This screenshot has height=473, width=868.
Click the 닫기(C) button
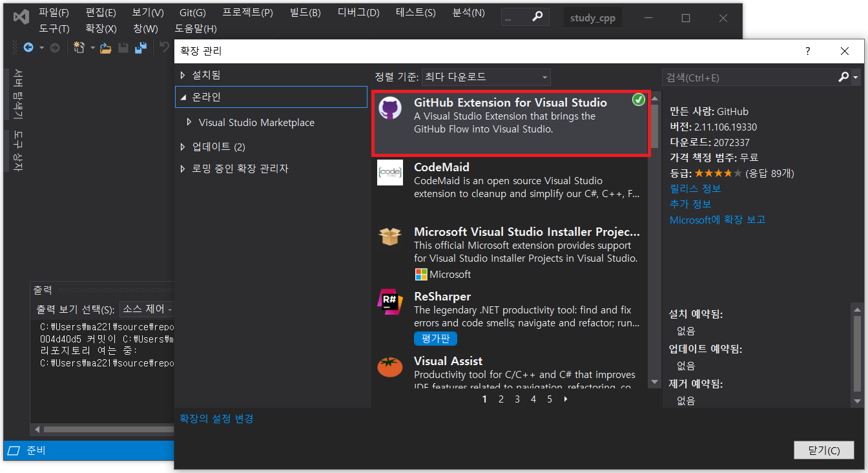[824, 450]
